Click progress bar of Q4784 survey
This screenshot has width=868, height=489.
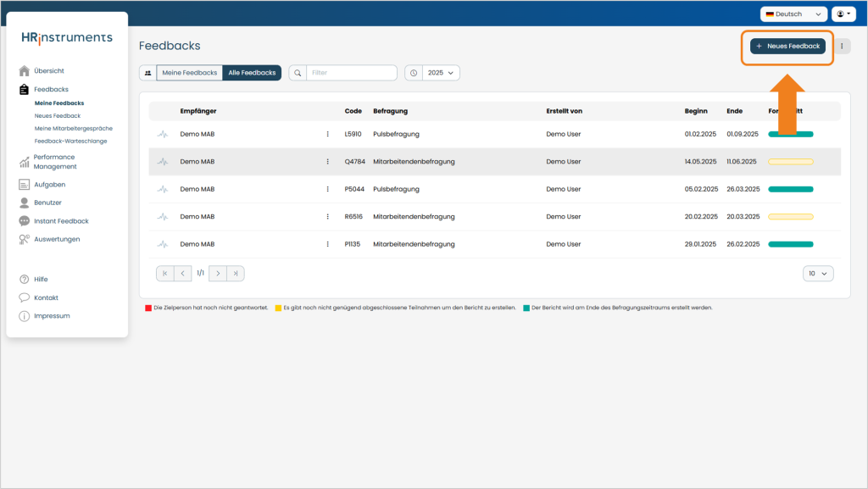[791, 162]
